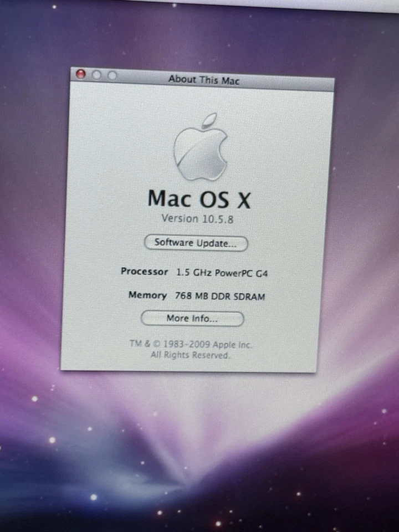Click the 1983-2009 Apple Inc. copyright line
The height and width of the screenshot is (532, 399).
(x=191, y=344)
